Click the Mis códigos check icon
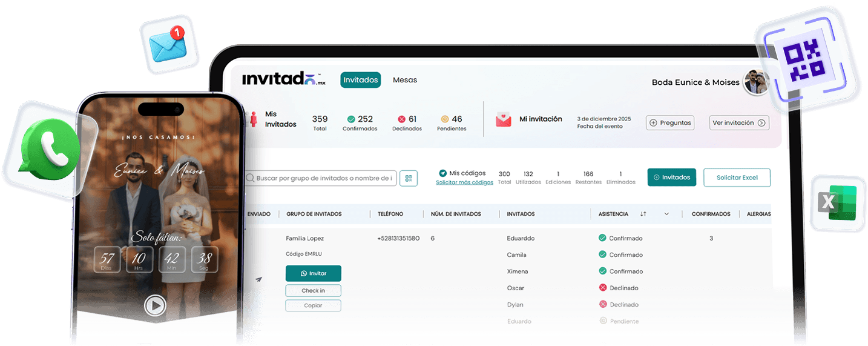The height and width of the screenshot is (346, 868). click(x=442, y=173)
